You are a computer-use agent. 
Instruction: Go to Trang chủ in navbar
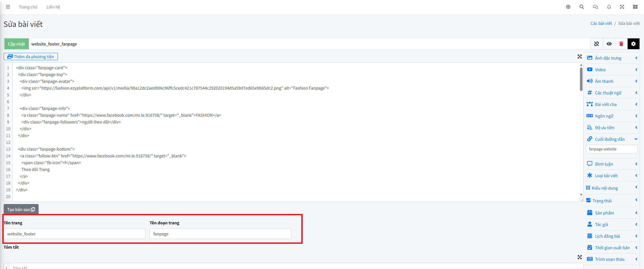click(x=28, y=7)
